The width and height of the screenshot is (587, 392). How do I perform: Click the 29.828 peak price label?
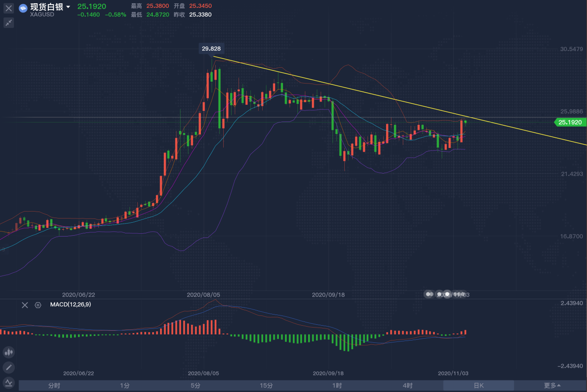pos(211,48)
